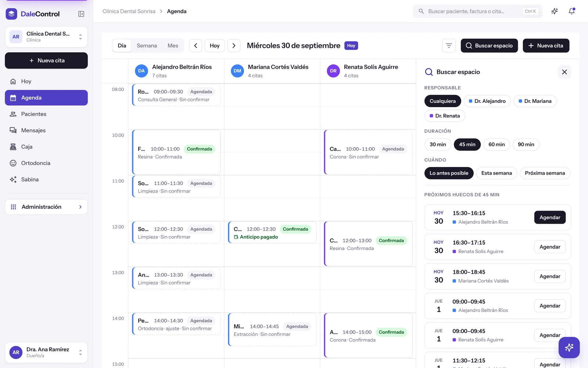588x368 pixels.
Task: Open the agenda filter icon button
Action: [449, 46]
